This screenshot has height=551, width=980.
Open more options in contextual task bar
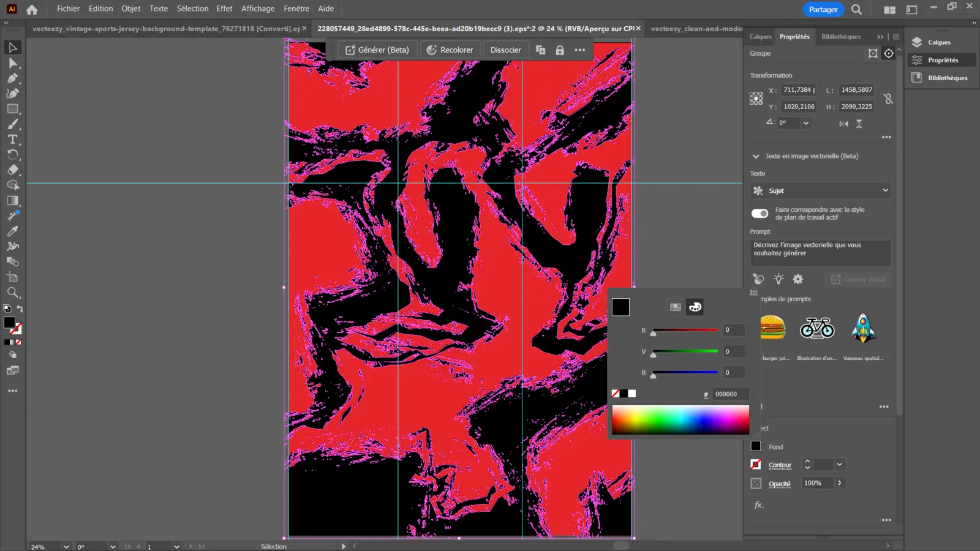point(580,50)
